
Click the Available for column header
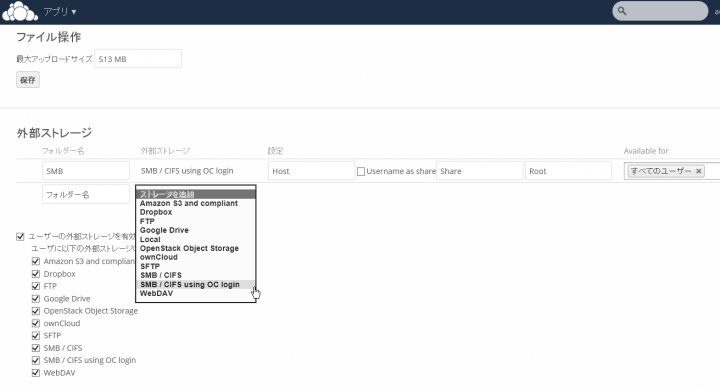point(646,151)
